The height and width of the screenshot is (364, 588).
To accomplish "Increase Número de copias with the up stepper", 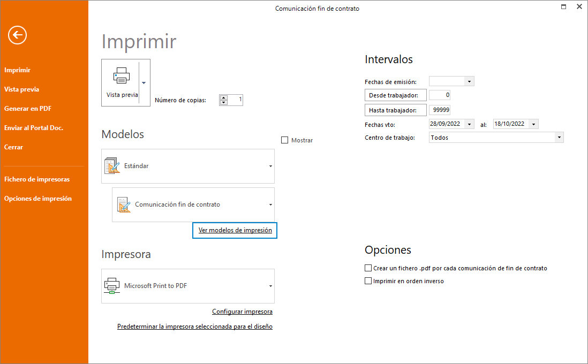I will (x=224, y=97).
